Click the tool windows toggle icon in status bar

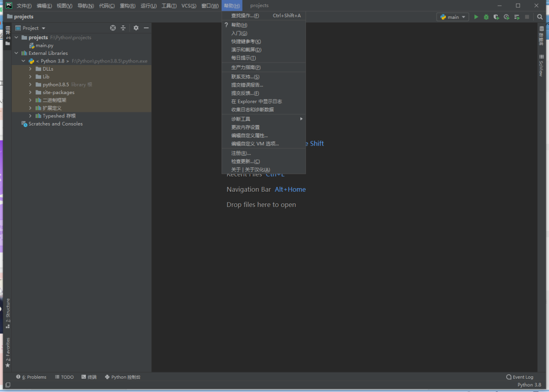coord(8,385)
